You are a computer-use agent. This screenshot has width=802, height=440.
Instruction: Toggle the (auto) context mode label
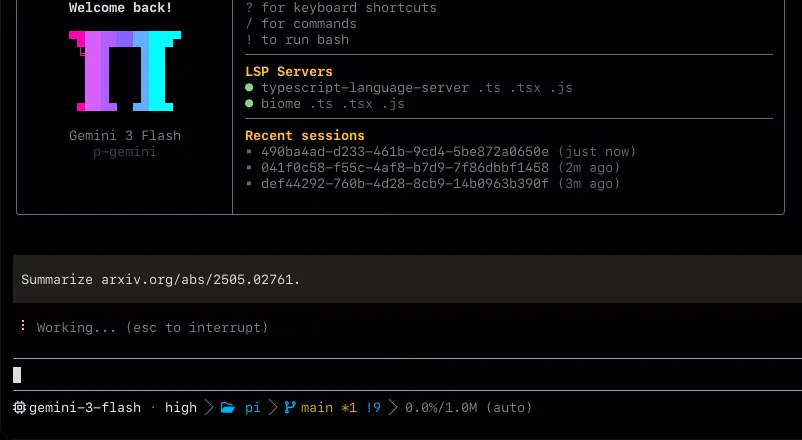(509, 407)
